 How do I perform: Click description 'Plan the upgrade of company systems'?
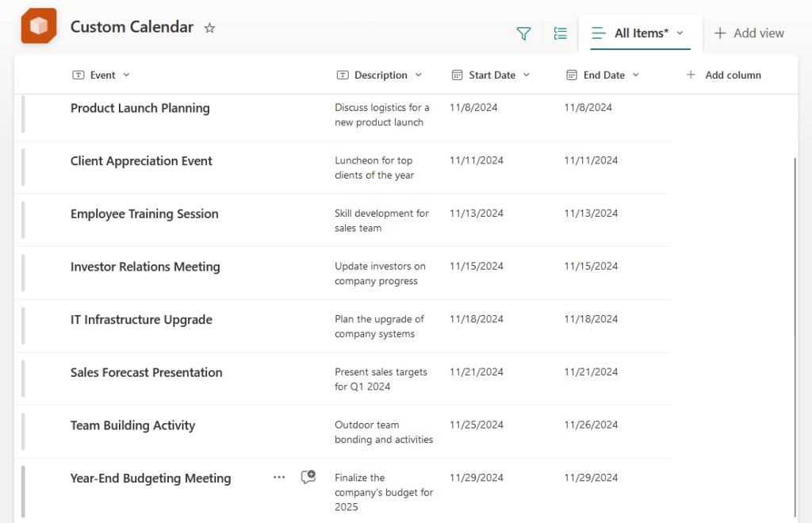(379, 326)
